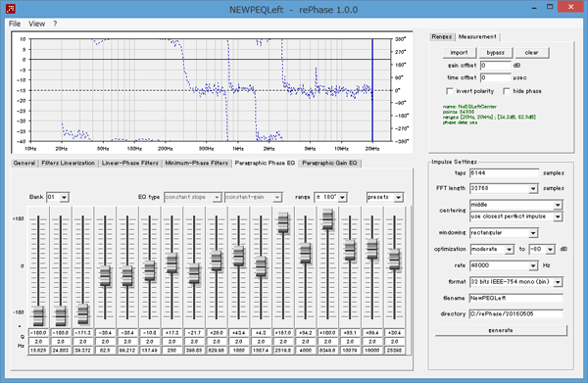Open the windowing dropdown
The height and width of the screenshot is (383, 588).
click(x=533, y=233)
